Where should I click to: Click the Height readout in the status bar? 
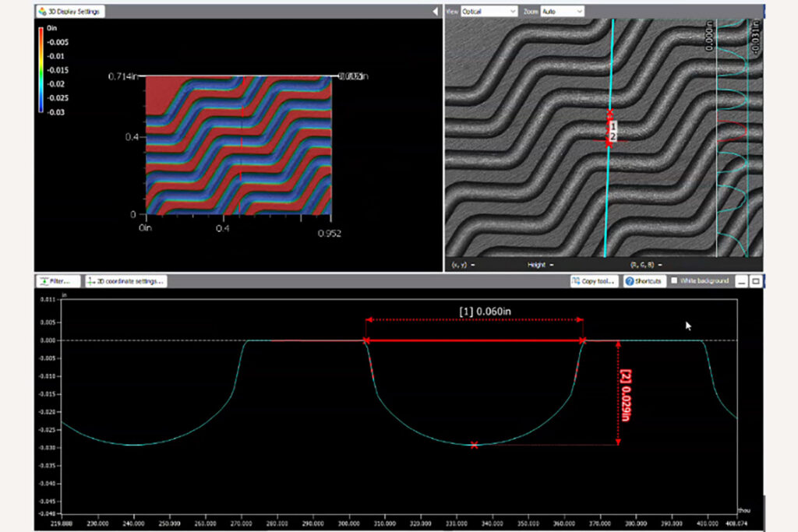tap(540, 265)
